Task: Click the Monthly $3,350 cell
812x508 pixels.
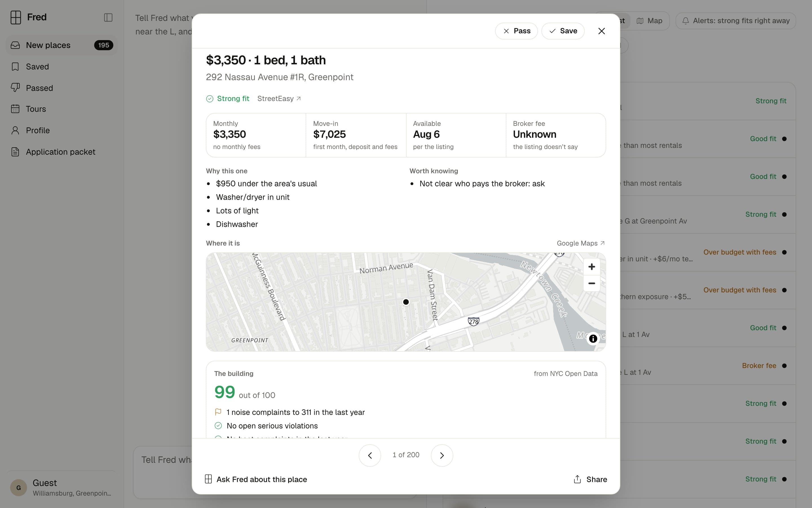Action: (256, 135)
